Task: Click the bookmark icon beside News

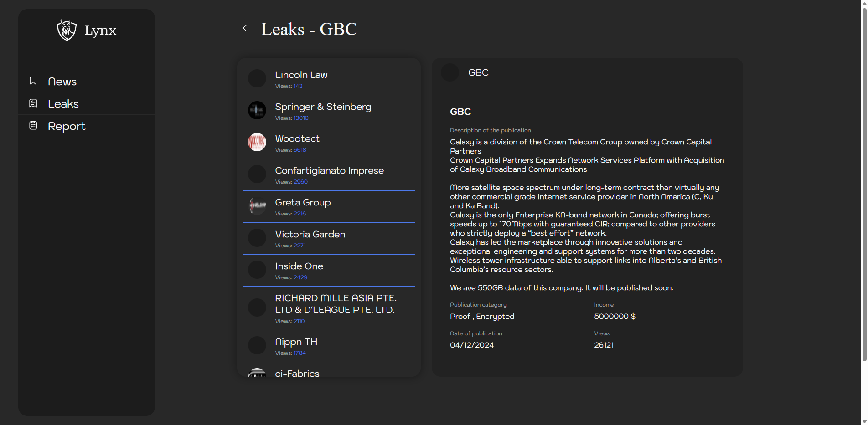Action: [x=33, y=81]
